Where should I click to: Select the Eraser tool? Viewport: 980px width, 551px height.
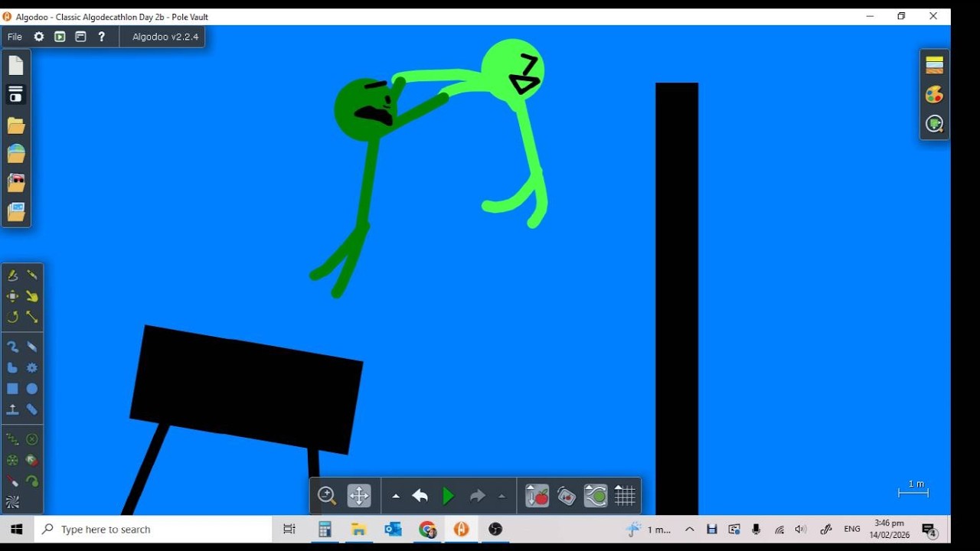[x=32, y=347]
